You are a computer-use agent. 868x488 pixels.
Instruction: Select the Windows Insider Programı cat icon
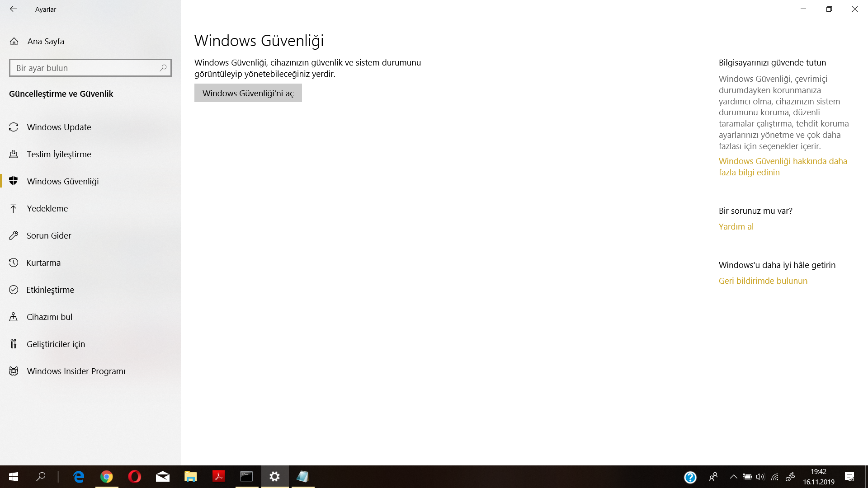tap(14, 371)
